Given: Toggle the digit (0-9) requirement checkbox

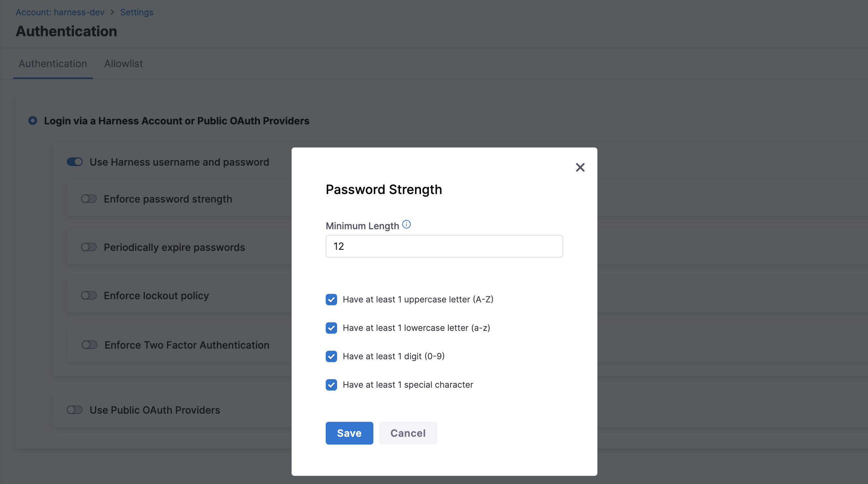Looking at the screenshot, I should (x=331, y=356).
